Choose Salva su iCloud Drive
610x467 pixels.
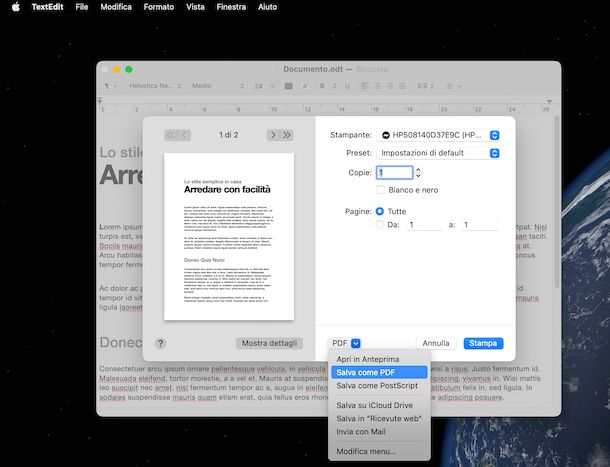[x=379, y=406]
